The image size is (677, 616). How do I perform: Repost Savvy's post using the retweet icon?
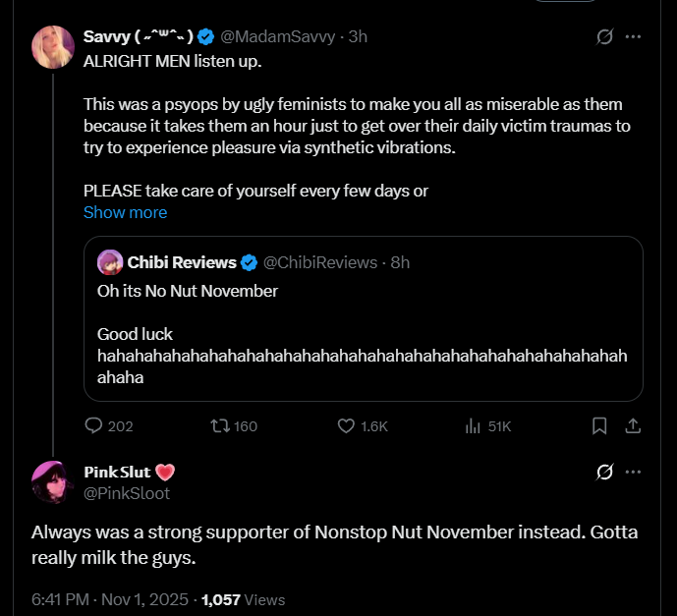click(x=221, y=425)
